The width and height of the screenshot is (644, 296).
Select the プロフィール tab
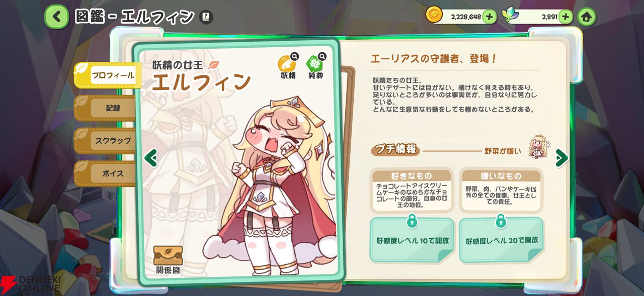point(108,75)
